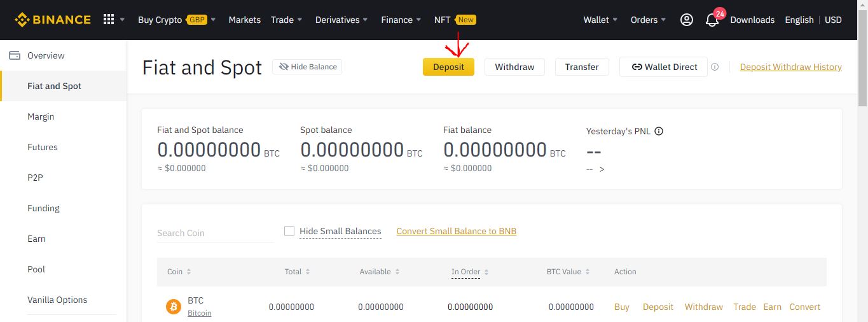The width and height of the screenshot is (868, 322).
Task: Open Deposit Withdraw History link
Action: [x=791, y=67]
